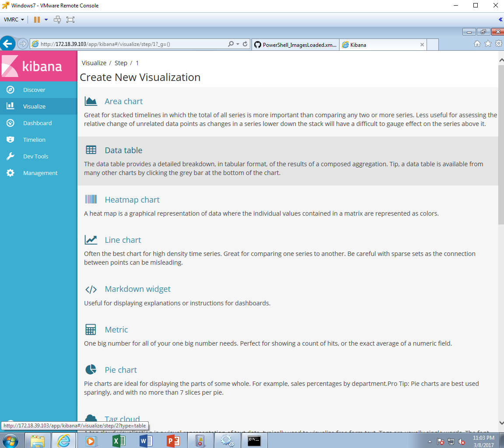Toggle VMRC full screen icon
The width and height of the screenshot is (504, 448).
tap(70, 20)
